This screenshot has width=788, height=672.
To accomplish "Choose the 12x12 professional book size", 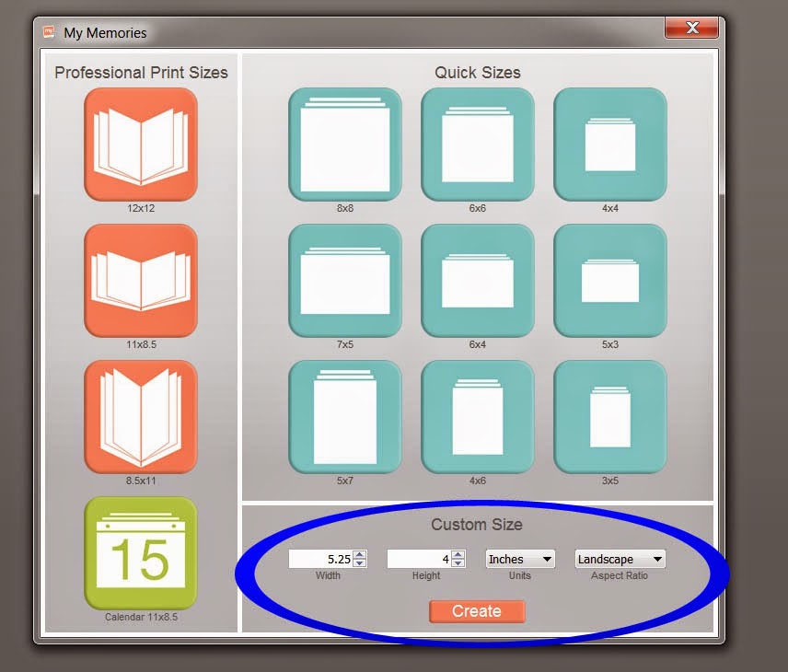I will coord(141,145).
